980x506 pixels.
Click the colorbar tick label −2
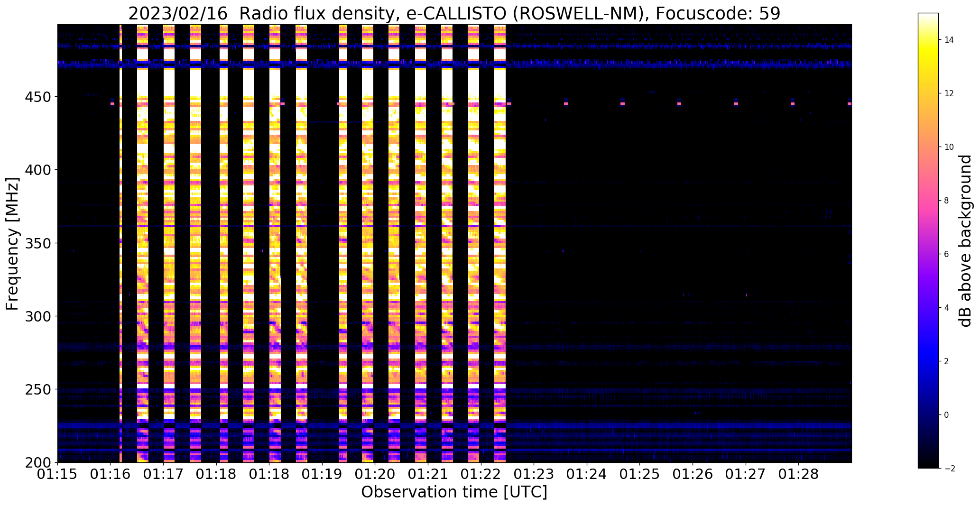[x=949, y=469]
